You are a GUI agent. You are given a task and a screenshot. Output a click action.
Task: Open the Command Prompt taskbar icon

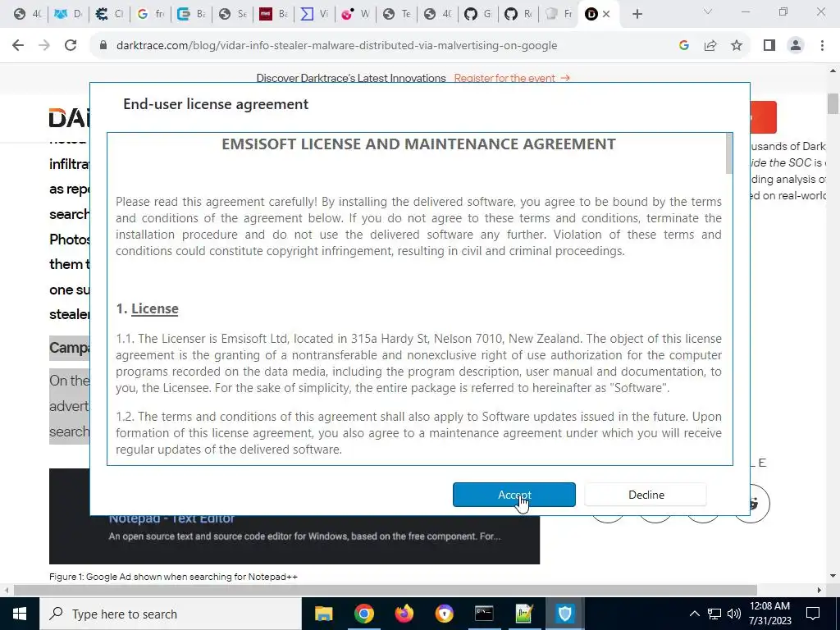pos(484,614)
